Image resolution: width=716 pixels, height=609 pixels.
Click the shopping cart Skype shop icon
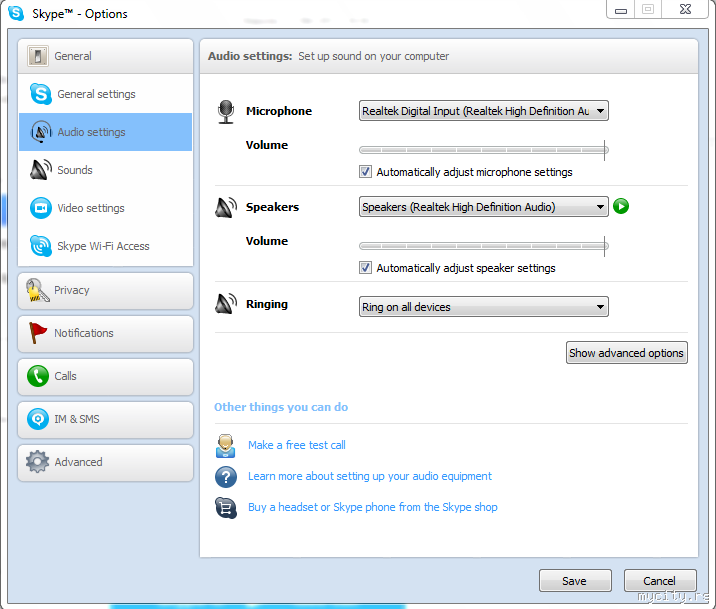[226, 508]
